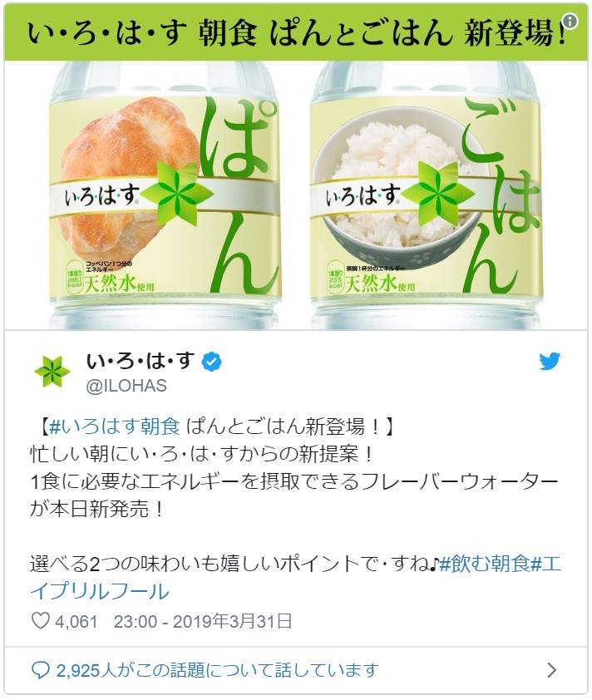Expand conversation with right chevron arrow
592x700 pixels.
coord(552,670)
